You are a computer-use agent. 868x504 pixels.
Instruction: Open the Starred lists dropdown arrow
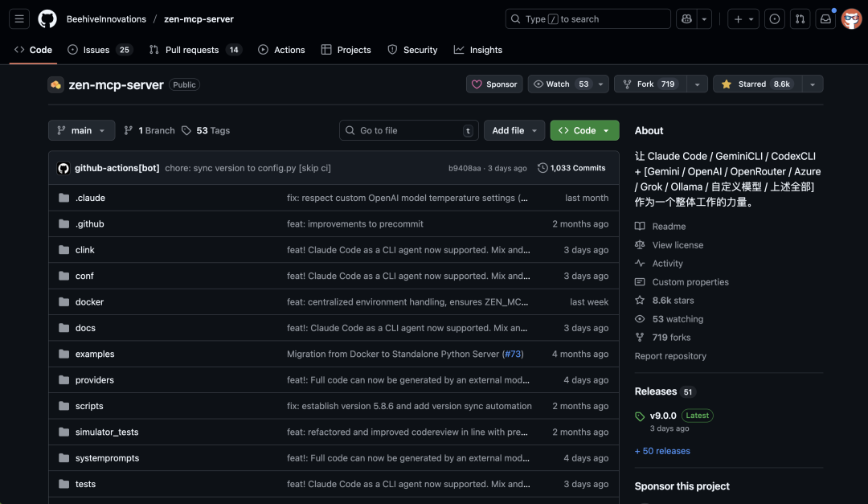click(813, 84)
